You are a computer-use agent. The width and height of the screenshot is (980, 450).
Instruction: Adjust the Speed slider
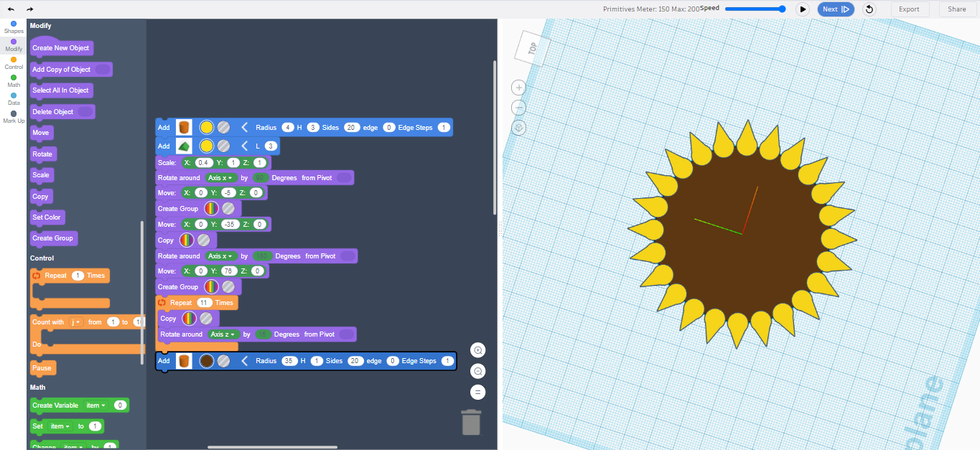coord(755,9)
